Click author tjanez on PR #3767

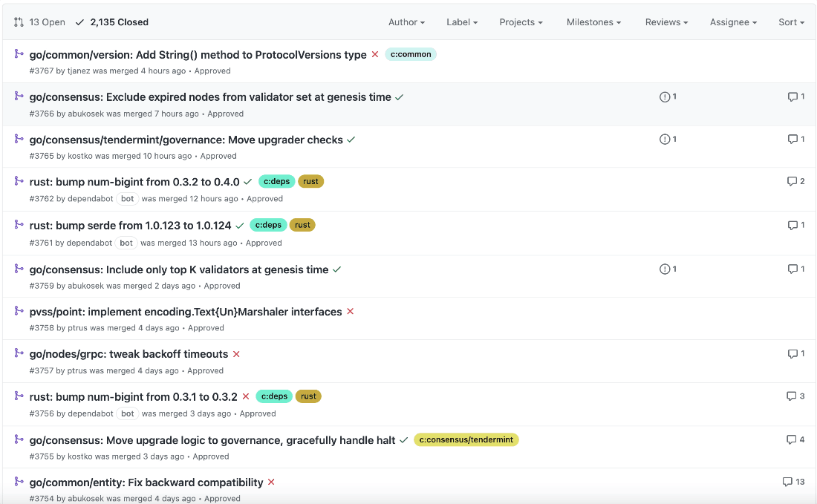coord(79,71)
